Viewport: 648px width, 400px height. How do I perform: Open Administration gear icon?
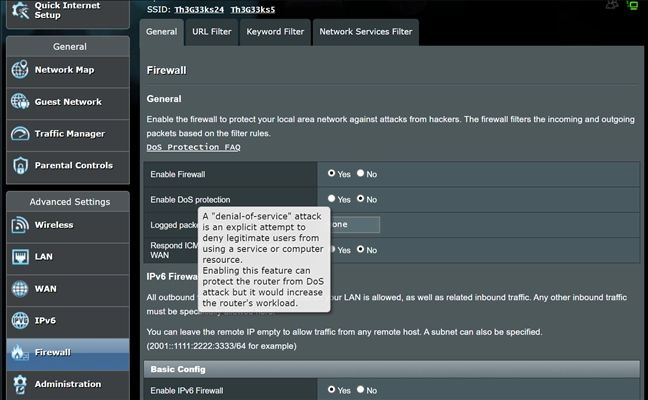[x=20, y=384]
